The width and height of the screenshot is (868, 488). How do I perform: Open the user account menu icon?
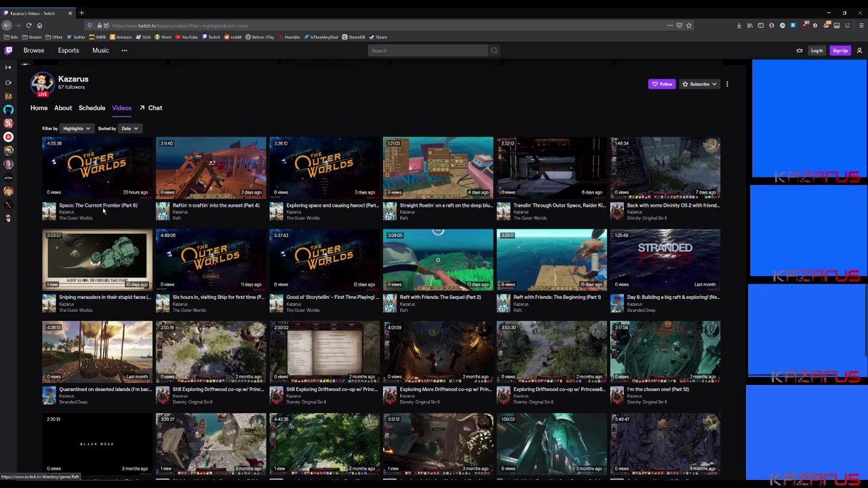pyautogui.click(x=859, y=51)
